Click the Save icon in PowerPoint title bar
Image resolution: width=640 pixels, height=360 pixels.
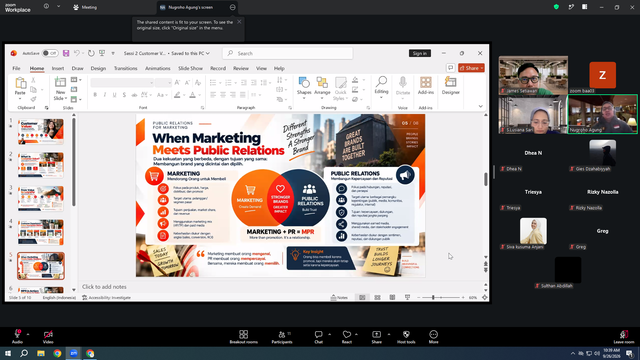[66, 53]
